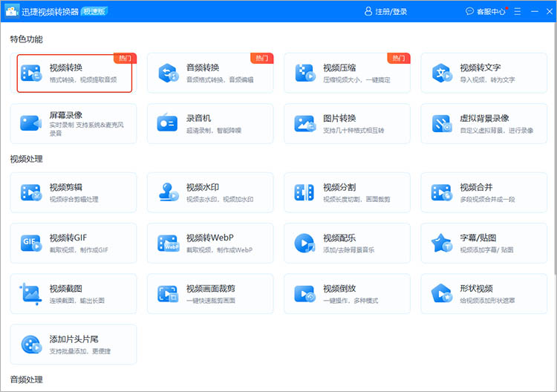Click 视频综合剪辑处理 description text

(74, 200)
